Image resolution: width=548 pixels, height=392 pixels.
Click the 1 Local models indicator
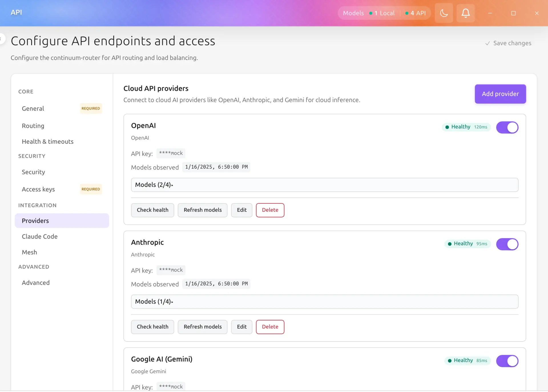[x=382, y=13]
